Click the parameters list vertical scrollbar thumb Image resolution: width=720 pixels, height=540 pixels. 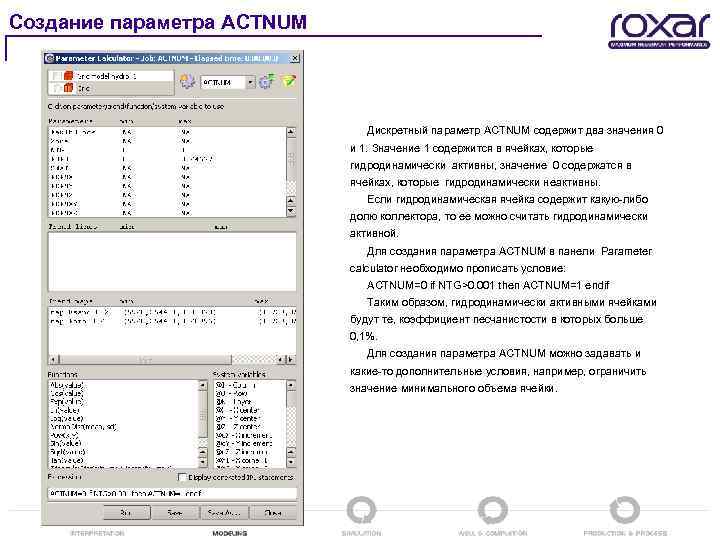tap(291, 159)
